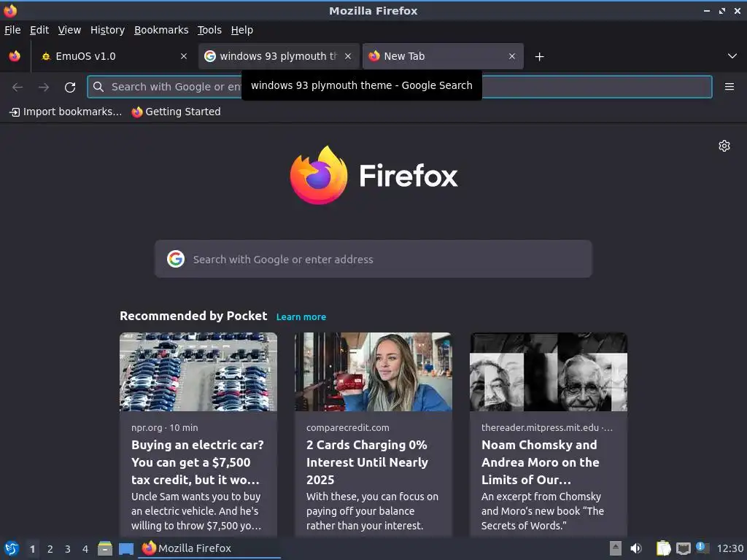Click the show desktop taskbar icon
This screenshot has width=747, height=560.
point(125,548)
